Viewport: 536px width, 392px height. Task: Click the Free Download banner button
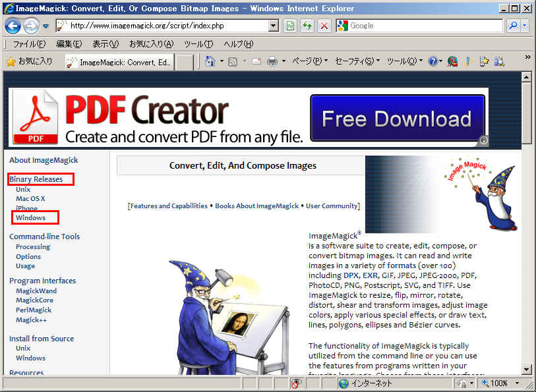coord(398,118)
